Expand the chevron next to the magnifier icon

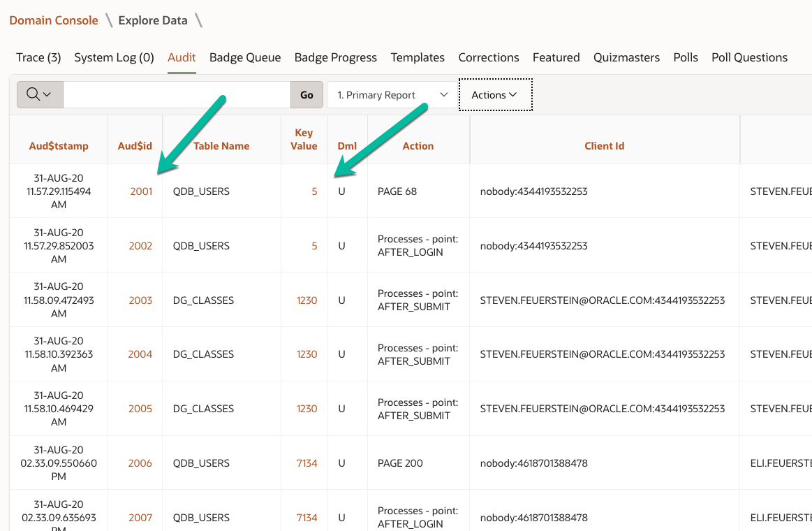point(47,94)
